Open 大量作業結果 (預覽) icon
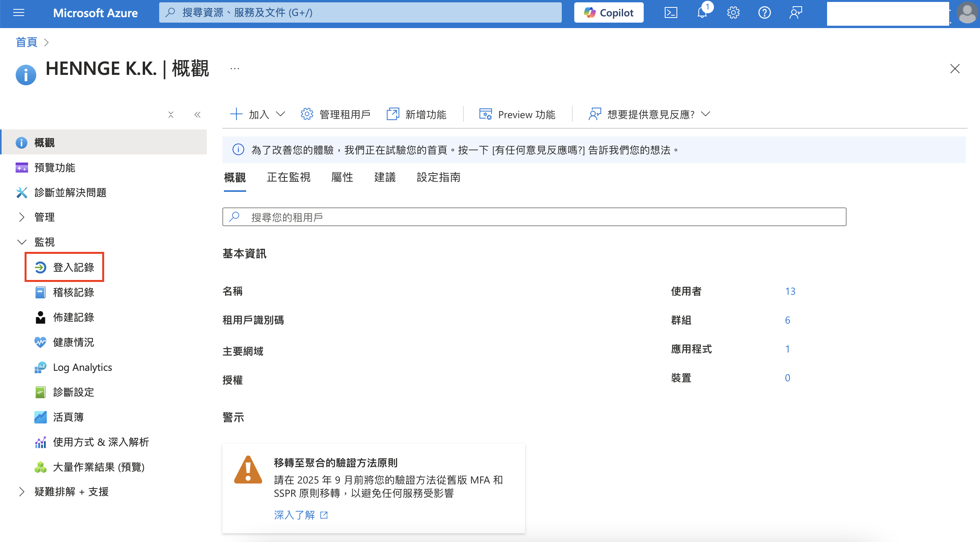This screenshot has height=542, width=980. click(40, 467)
